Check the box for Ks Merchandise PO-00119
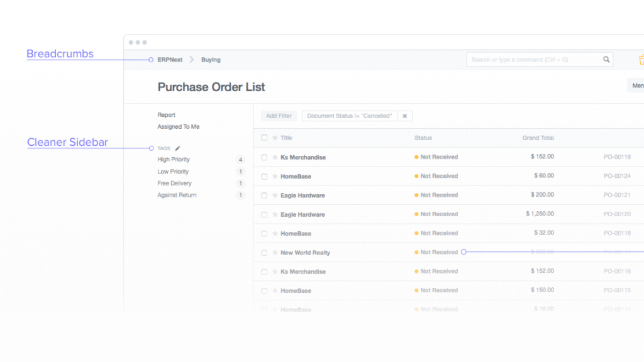This screenshot has width=644, height=362. pyautogui.click(x=264, y=157)
